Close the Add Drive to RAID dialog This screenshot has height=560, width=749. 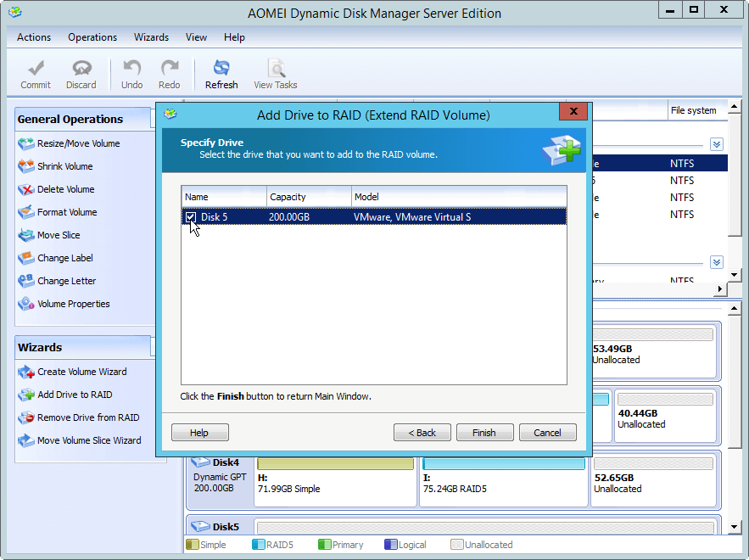pos(573,112)
